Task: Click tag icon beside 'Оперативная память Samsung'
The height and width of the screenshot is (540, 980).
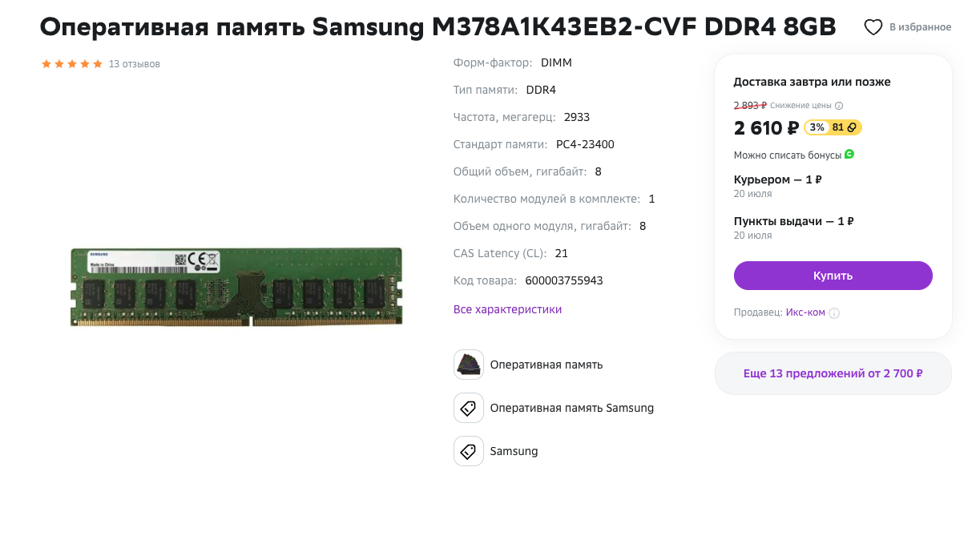Action: pyautogui.click(x=469, y=408)
